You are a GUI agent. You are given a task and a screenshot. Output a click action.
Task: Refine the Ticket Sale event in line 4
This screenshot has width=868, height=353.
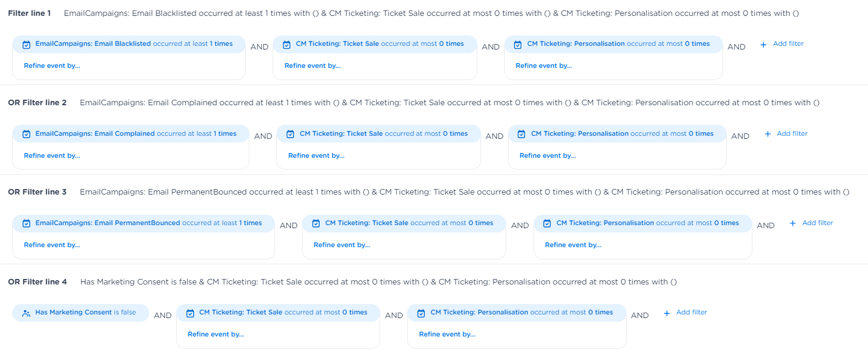[x=216, y=334]
